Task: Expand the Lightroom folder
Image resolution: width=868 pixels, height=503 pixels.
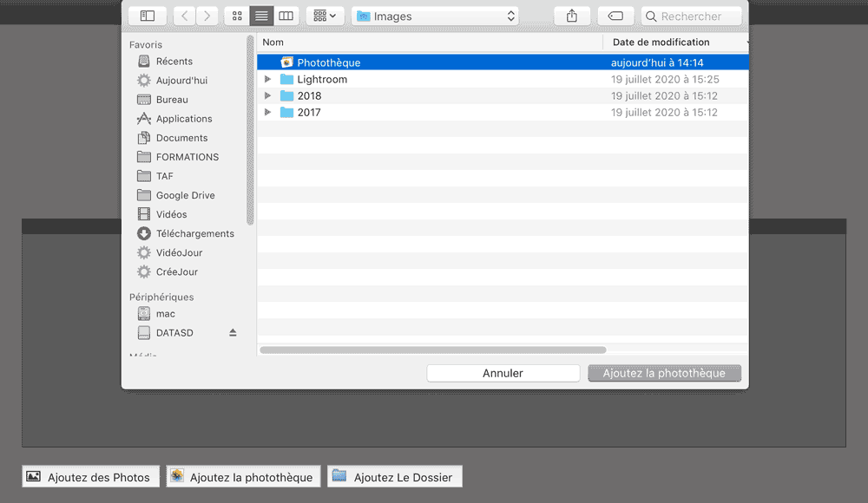Action: click(269, 79)
